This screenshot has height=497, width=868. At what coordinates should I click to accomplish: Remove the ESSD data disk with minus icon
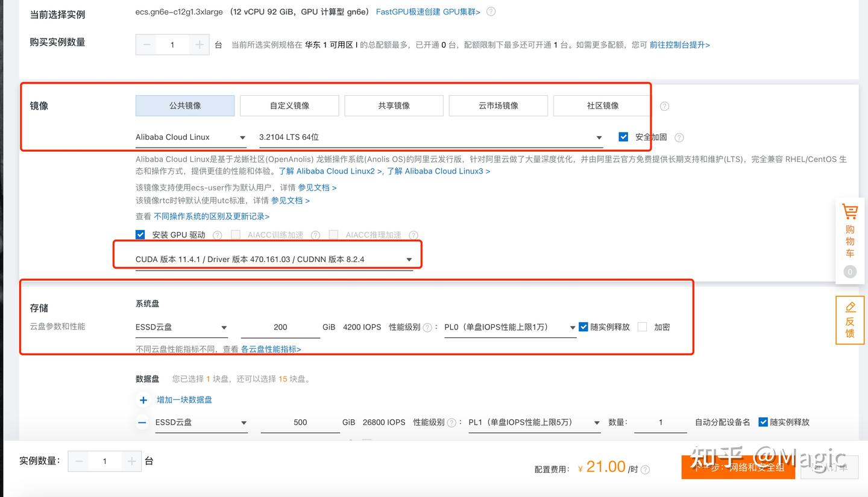point(142,422)
